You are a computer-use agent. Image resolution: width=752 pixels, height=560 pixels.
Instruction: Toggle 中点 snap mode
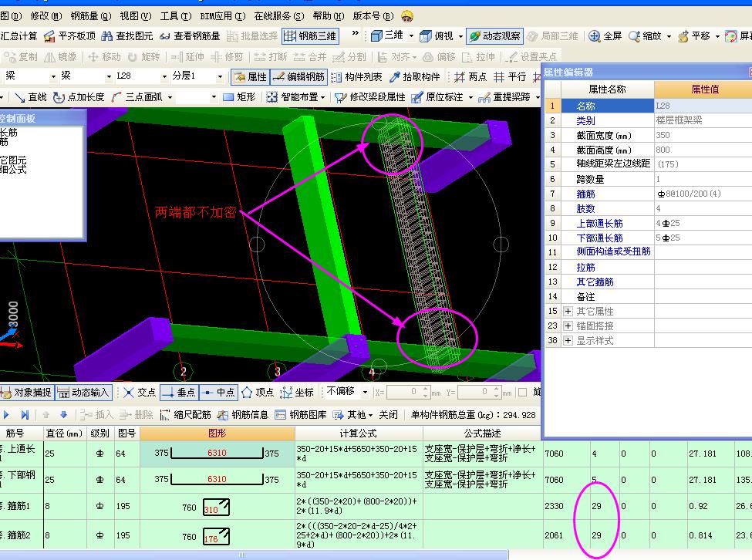(x=218, y=393)
